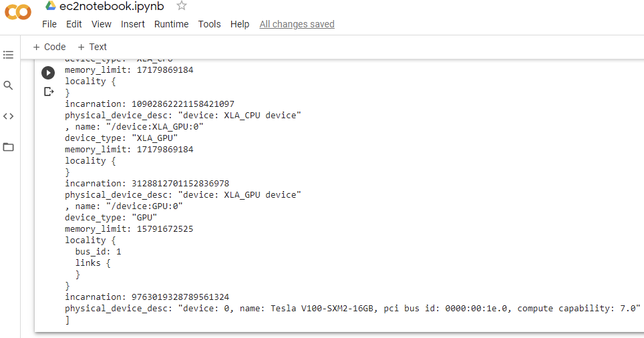The image size is (644, 338).
Task: Open the search icon in sidebar
Action: [8, 86]
